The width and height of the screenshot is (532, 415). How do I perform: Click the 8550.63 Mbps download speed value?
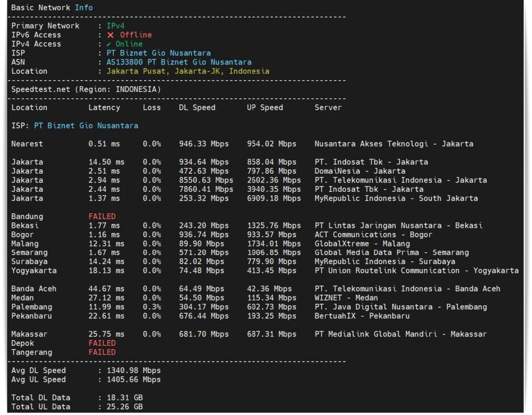coord(206,180)
